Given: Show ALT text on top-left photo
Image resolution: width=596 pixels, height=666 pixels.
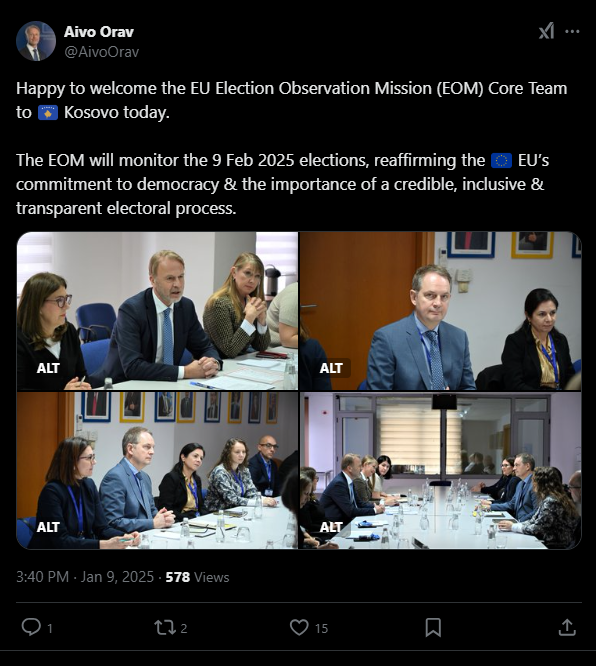Looking at the screenshot, I should [48, 368].
